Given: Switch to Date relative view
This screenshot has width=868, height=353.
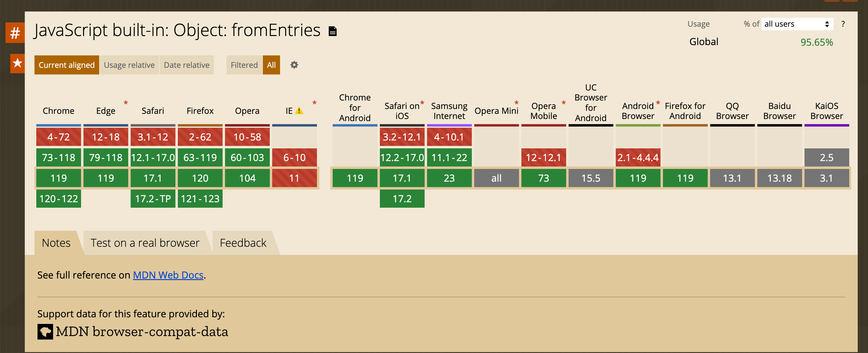Looking at the screenshot, I should pos(187,65).
